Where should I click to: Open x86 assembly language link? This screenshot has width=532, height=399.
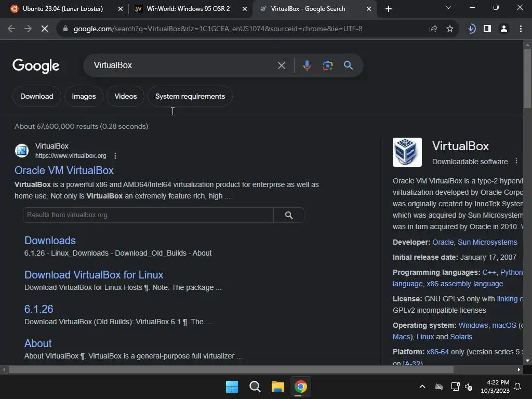[465, 284]
